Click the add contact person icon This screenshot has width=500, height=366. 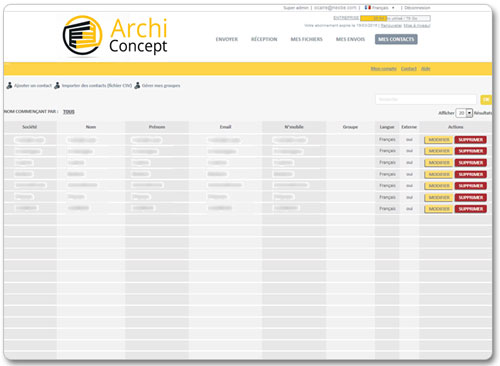click(9, 86)
